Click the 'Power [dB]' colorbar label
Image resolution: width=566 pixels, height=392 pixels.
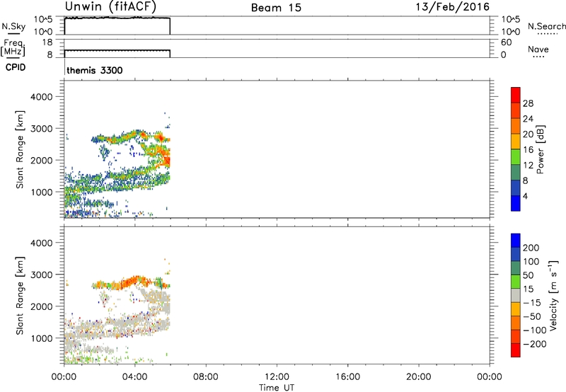point(540,149)
